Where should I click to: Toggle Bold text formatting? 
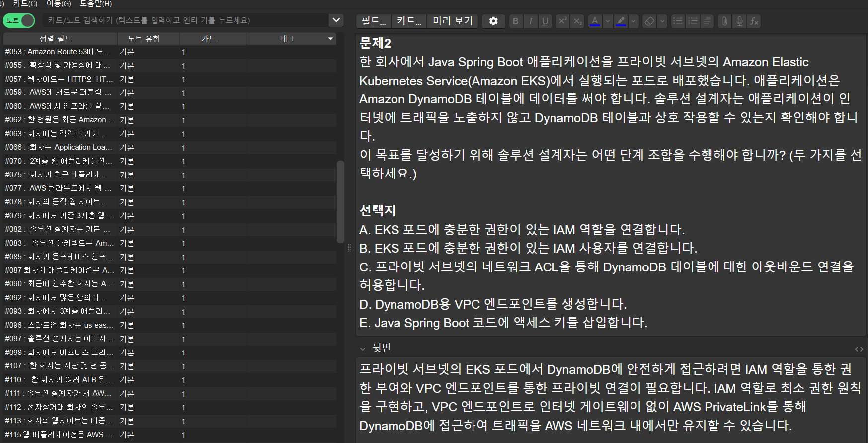click(x=516, y=21)
